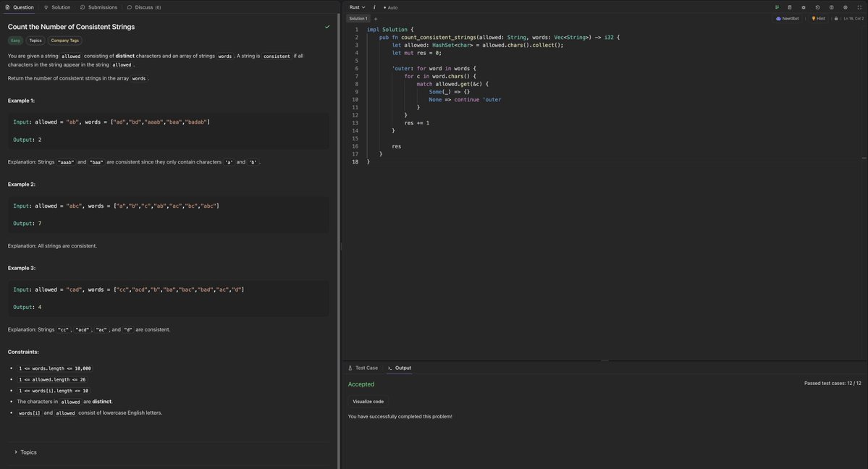This screenshot has height=469, width=868.
Task: Click the save/notes icon in editor toolbar
Action: tap(790, 7)
